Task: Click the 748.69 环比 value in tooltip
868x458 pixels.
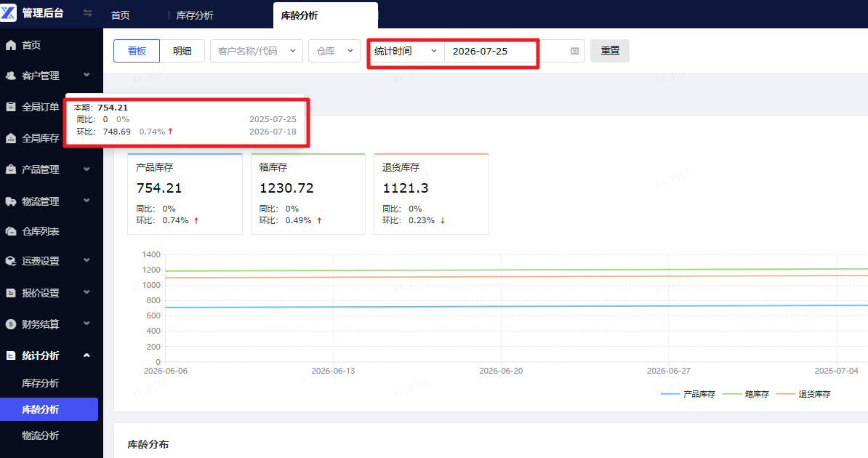Action: click(117, 132)
